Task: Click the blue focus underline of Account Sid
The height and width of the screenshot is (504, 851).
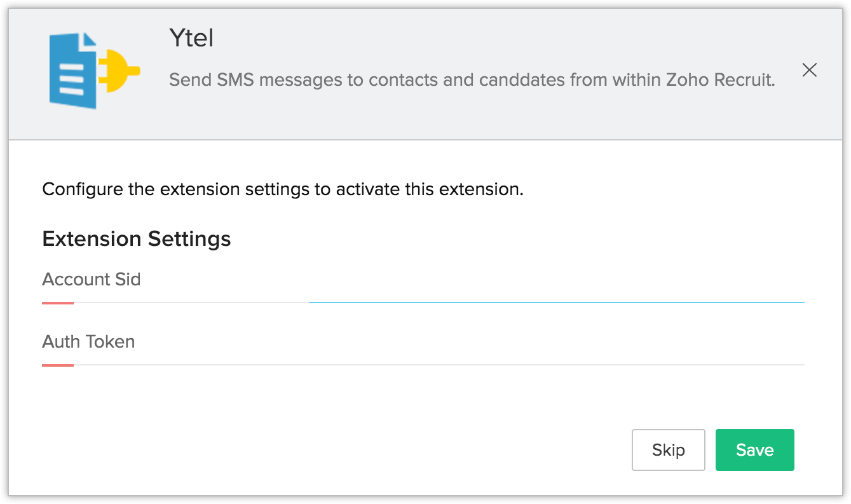Action: click(556, 303)
